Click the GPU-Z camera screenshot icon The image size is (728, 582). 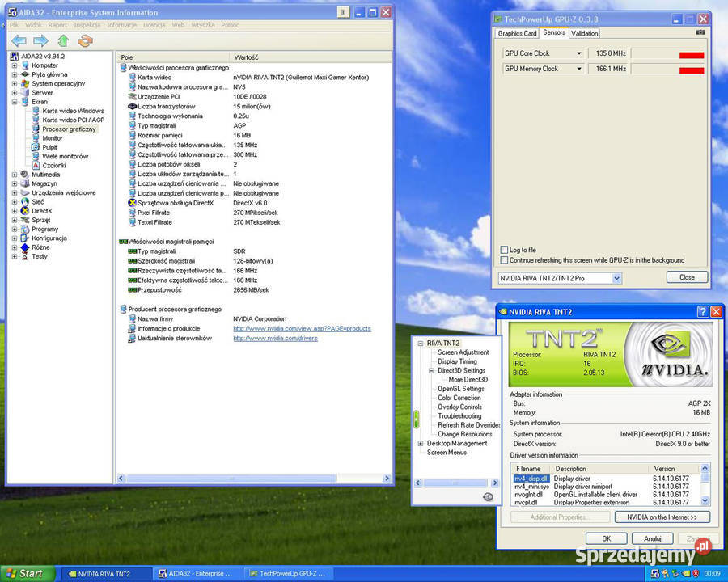[700, 32]
